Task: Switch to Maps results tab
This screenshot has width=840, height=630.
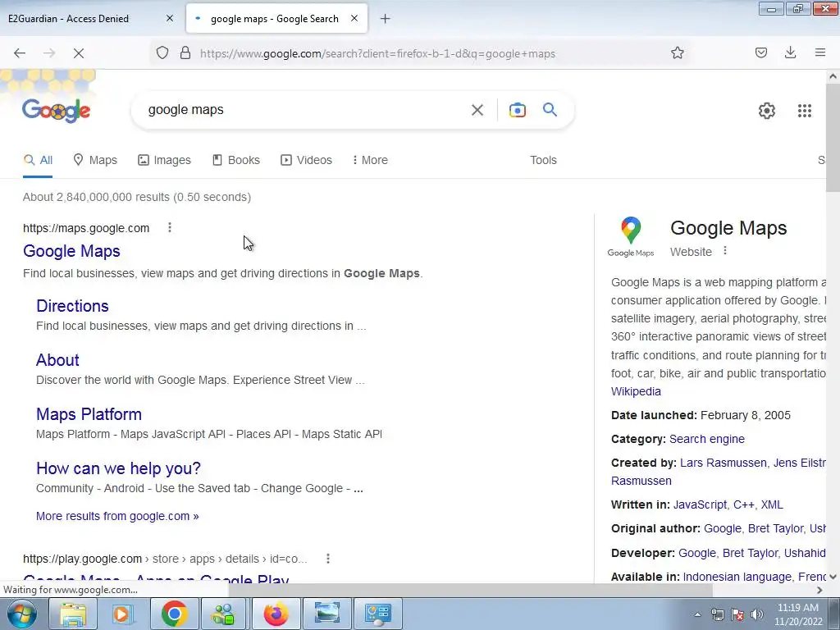Action: [95, 160]
